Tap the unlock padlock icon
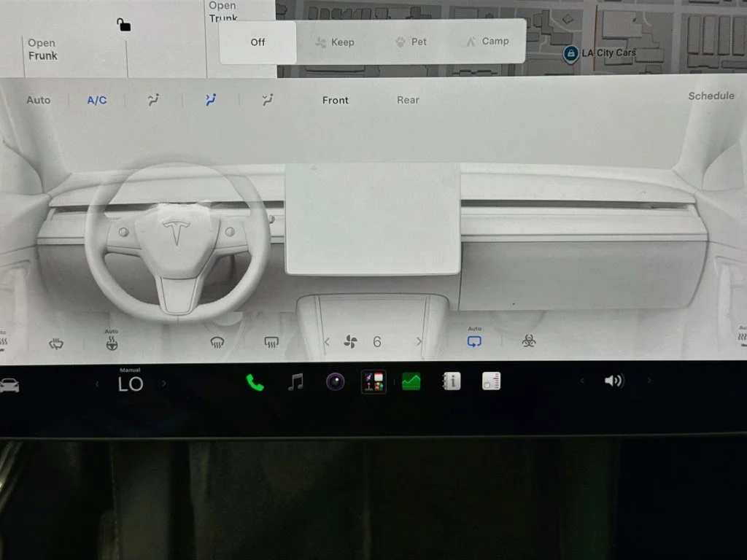This screenshot has height=560, width=747. coord(124,24)
